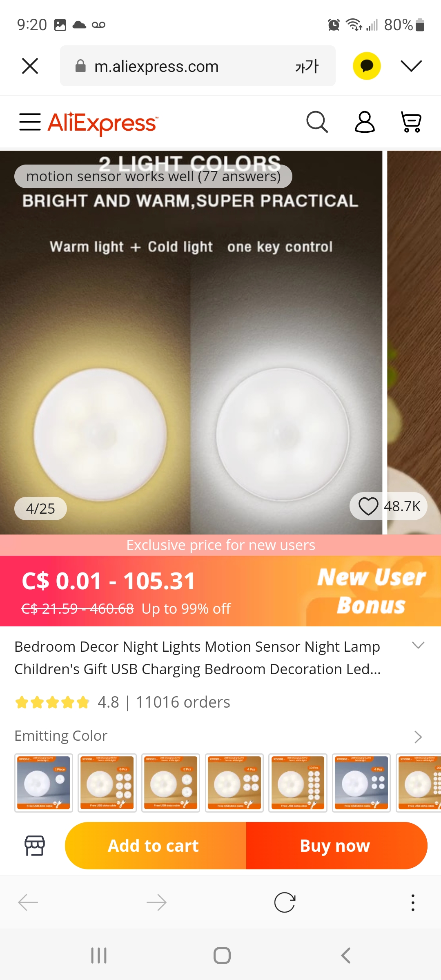This screenshot has height=980, width=441.
Task: Open the account profile icon
Action: (365, 122)
